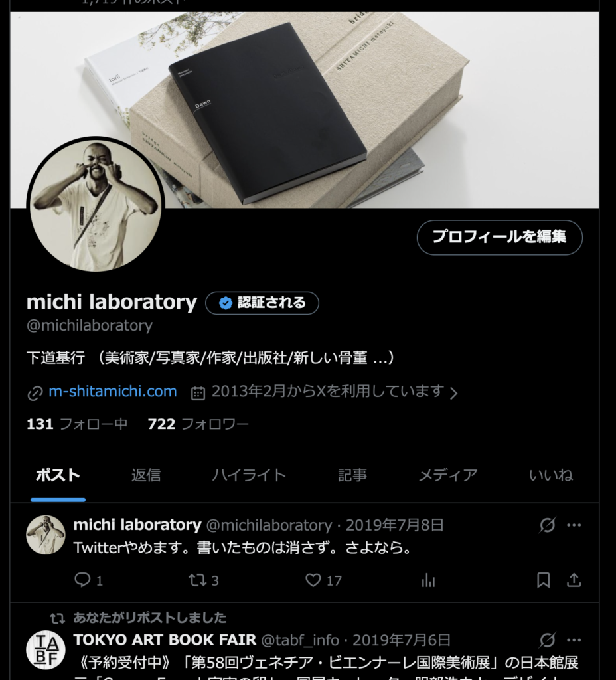Open the round profile avatar photo
616x680 pixels.
click(96, 205)
